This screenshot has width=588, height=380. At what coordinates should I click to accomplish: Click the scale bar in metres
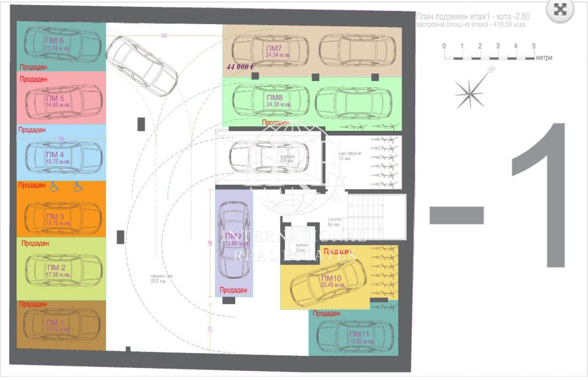[490, 53]
